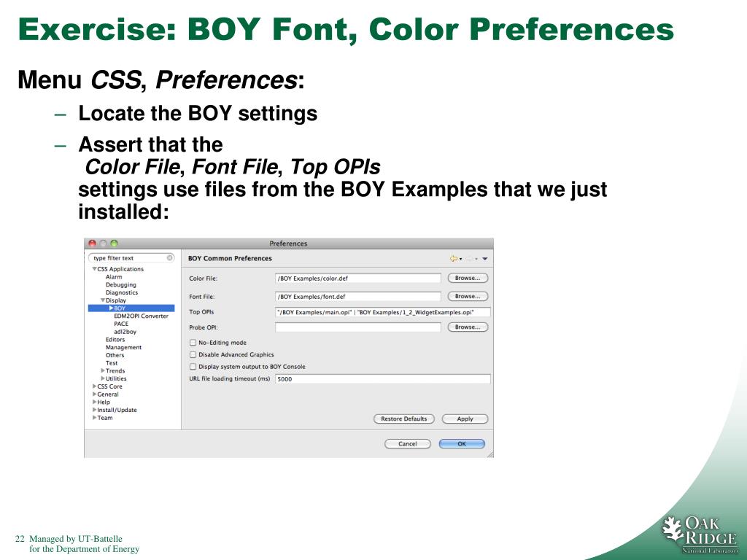Viewport: 747px width, 560px height.
Task: Click the empty Probe OPI field
Action: pyautogui.click(x=358, y=327)
